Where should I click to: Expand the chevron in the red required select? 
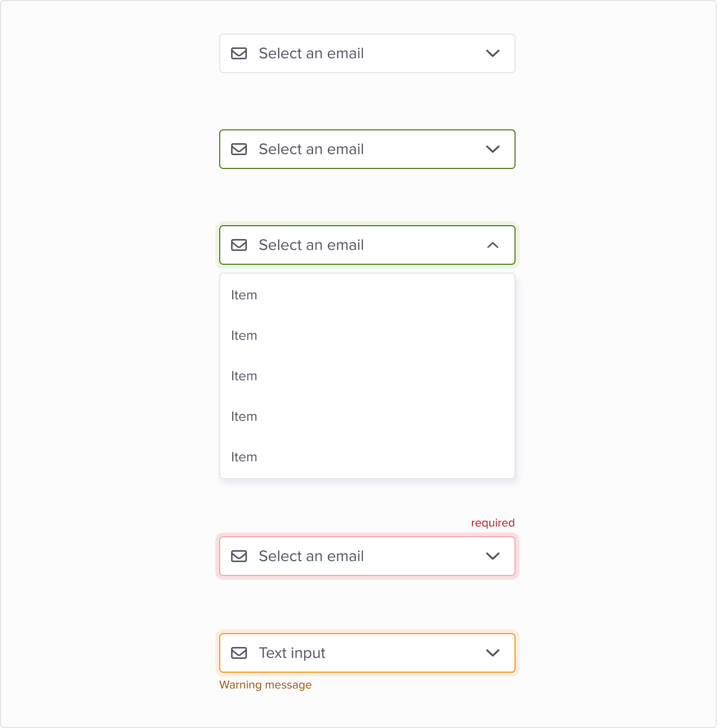[493, 556]
